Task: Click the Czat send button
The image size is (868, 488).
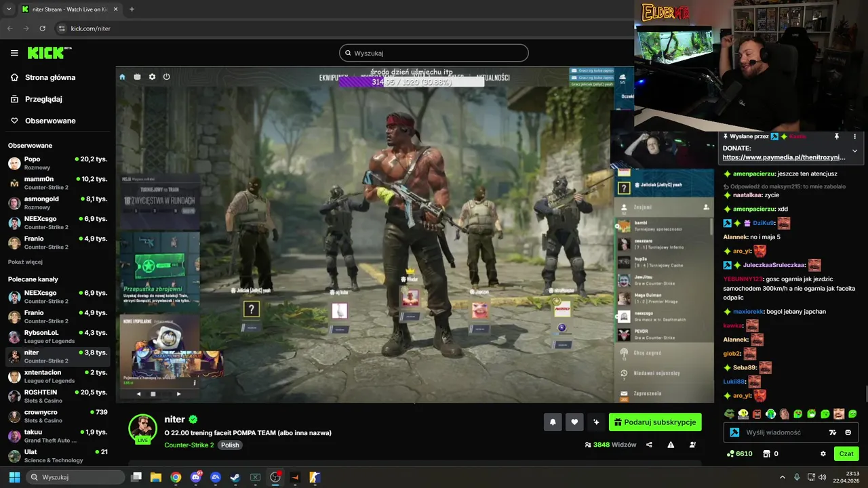Action: pos(846,453)
